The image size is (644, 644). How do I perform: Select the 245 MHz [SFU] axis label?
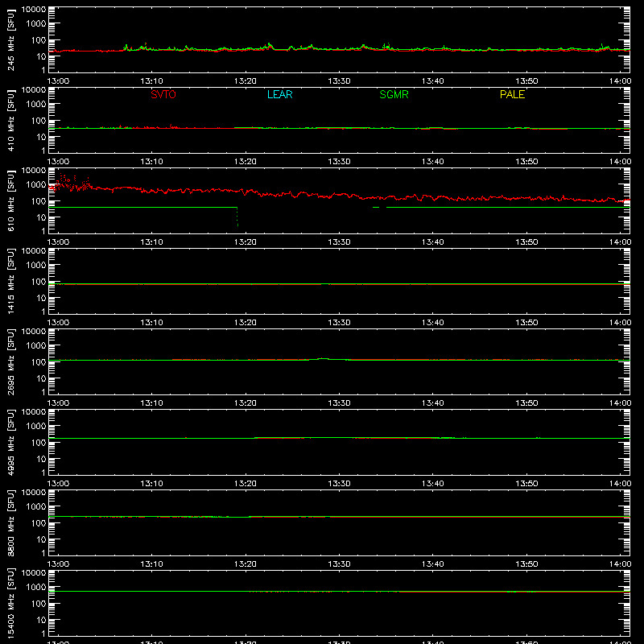11,39
